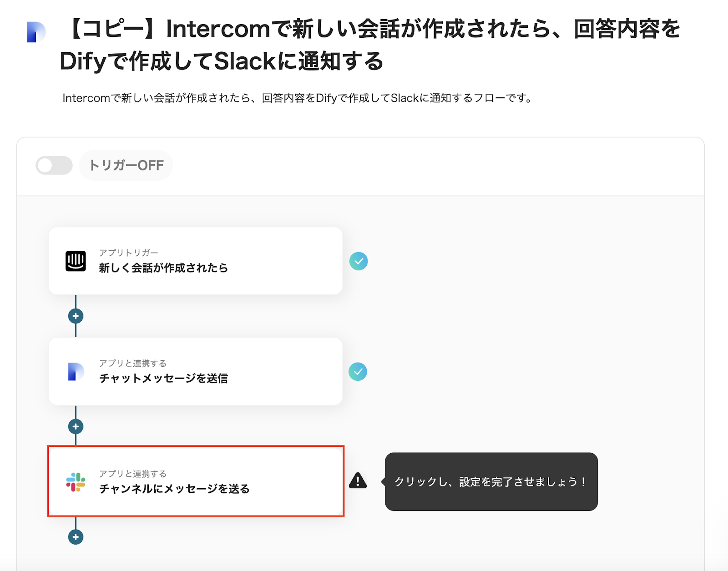Image resolution: width=728 pixels, height=571 pixels.
Task: Add step between Dify and Slack
Action: tap(76, 426)
